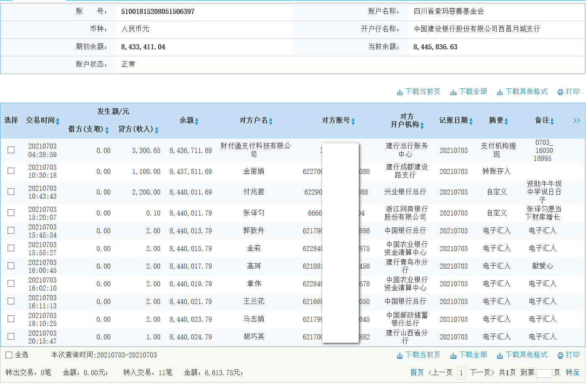Click the sort arrows on 交易时间 column

coord(57,120)
